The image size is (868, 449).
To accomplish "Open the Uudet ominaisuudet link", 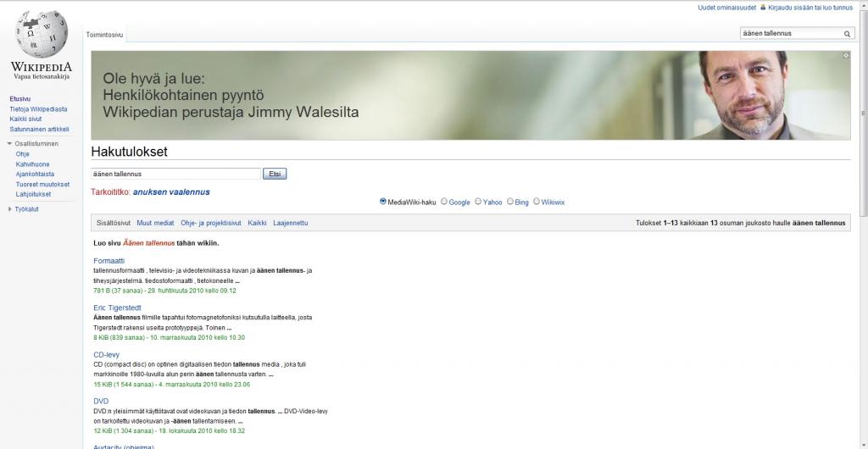I will 726,8.
